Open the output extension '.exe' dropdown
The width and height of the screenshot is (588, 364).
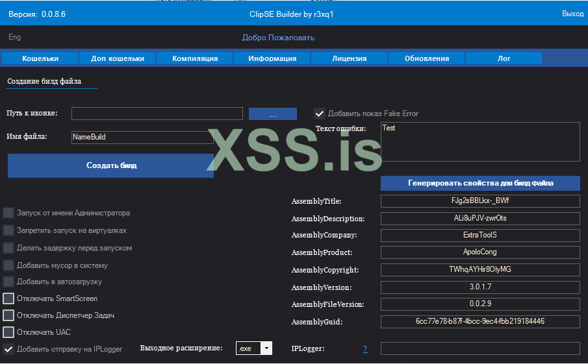tap(266, 348)
